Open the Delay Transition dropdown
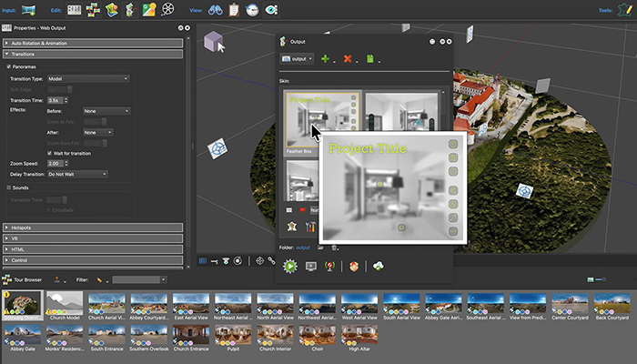This screenshot has width=637, height=364. point(79,173)
